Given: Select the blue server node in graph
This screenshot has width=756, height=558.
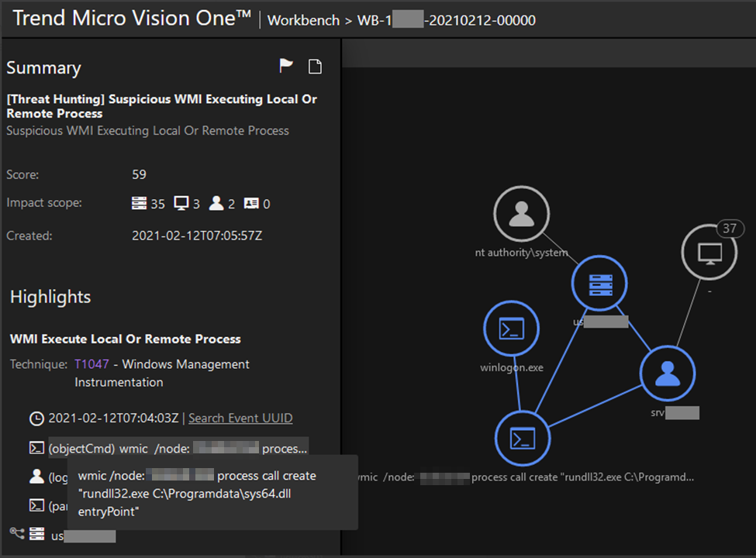Looking at the screenshot, I should click(599, 283).
